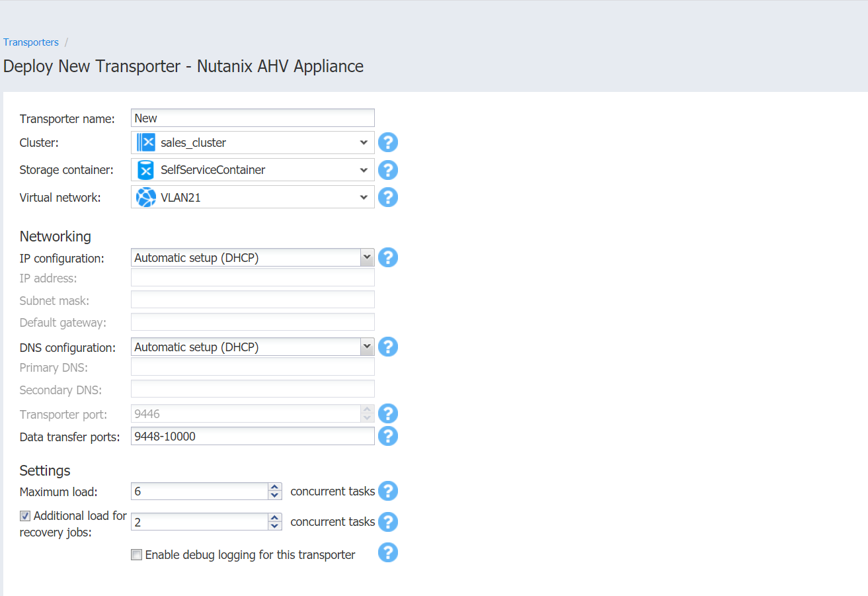
Task: Open help for Enable debug logging
Action: [x=388, y=552]
